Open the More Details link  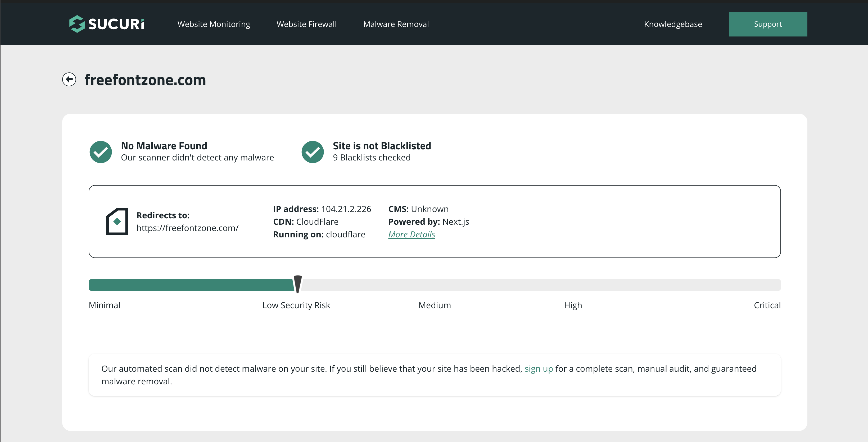click(412, 234)
